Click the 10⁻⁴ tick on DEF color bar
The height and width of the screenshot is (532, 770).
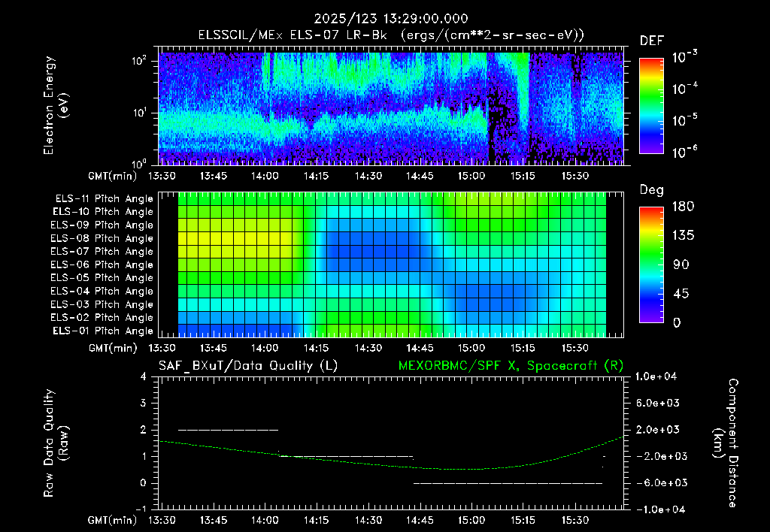click(x=684, y=88)
